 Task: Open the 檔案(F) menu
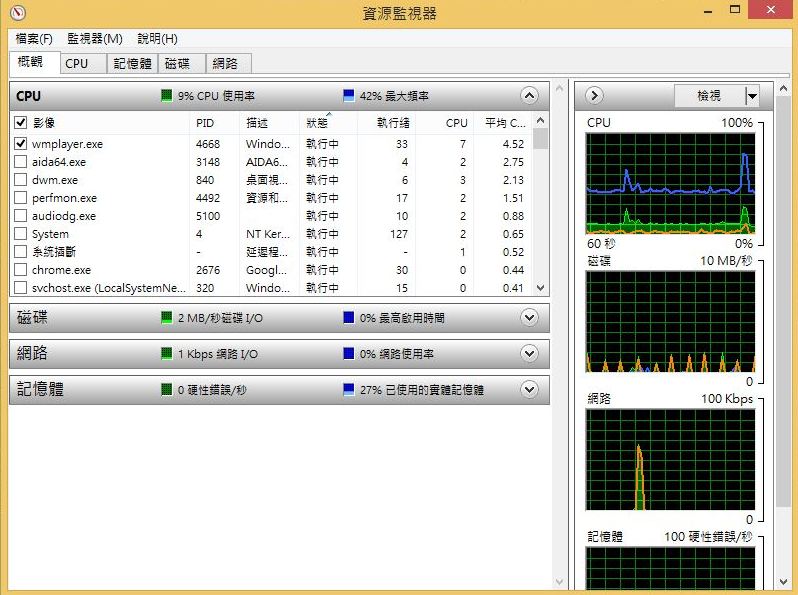34,39
